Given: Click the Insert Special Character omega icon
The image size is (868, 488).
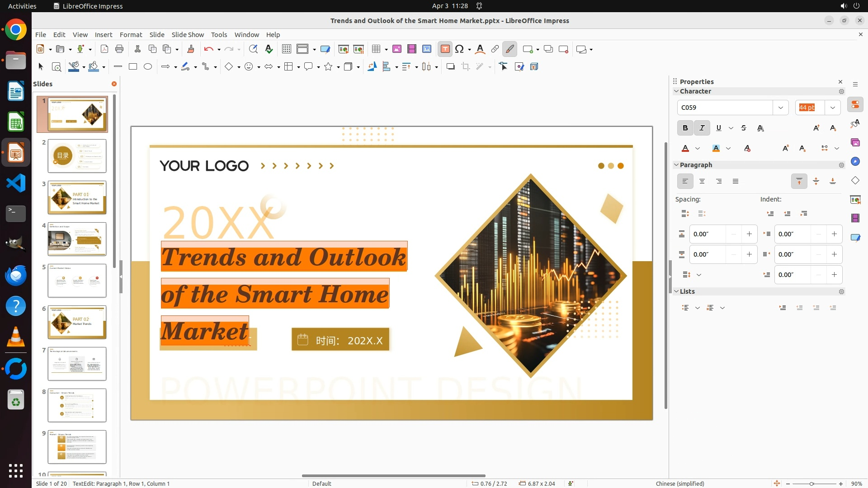Looking at the screenshot, I should coord(459,49).
